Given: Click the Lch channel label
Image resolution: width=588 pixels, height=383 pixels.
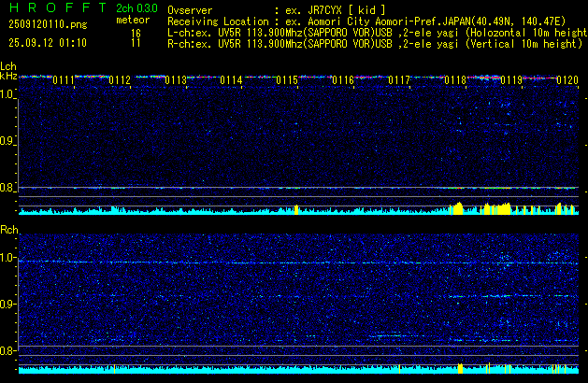Looking at the screenshot, I should pyautogui.click(x=8, y=66).
